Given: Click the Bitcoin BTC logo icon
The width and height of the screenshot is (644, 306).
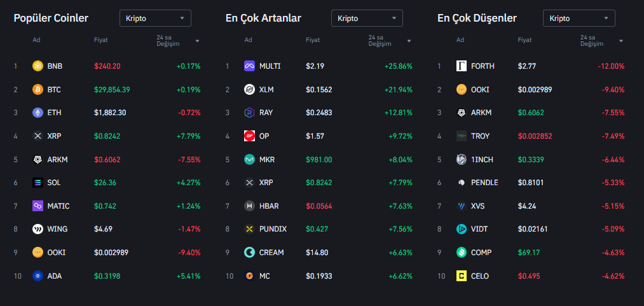Looking at the screenshot, I should click(38, 89).
